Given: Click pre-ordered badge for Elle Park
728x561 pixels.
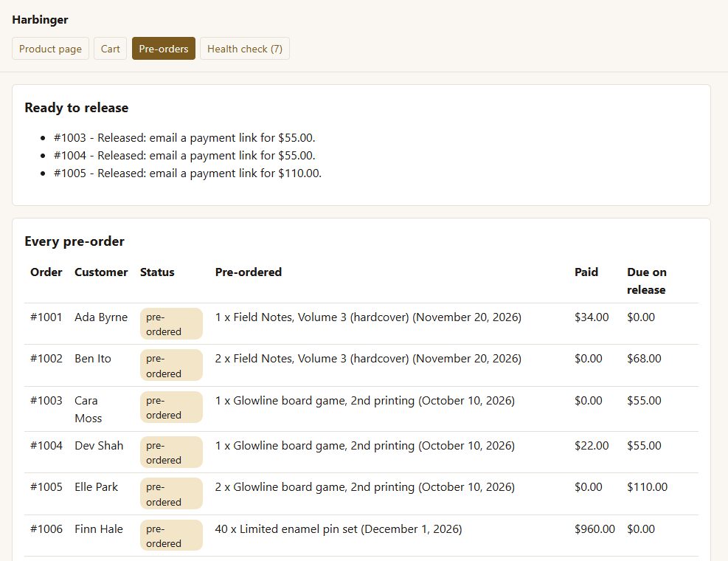Looking at the screenshot, I should click(x=171, y=494).
